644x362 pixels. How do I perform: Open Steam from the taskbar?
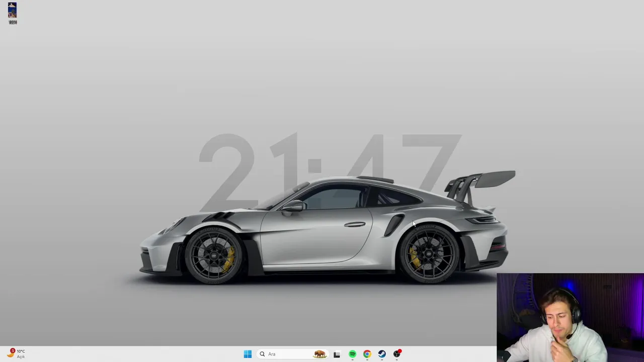point(382,354)
